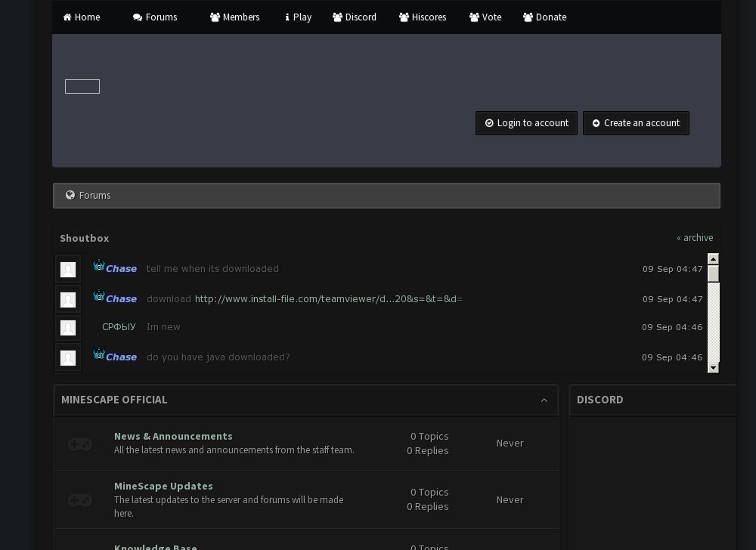Click the gamepad icon beside MineScape Updates

coord(80,500)
